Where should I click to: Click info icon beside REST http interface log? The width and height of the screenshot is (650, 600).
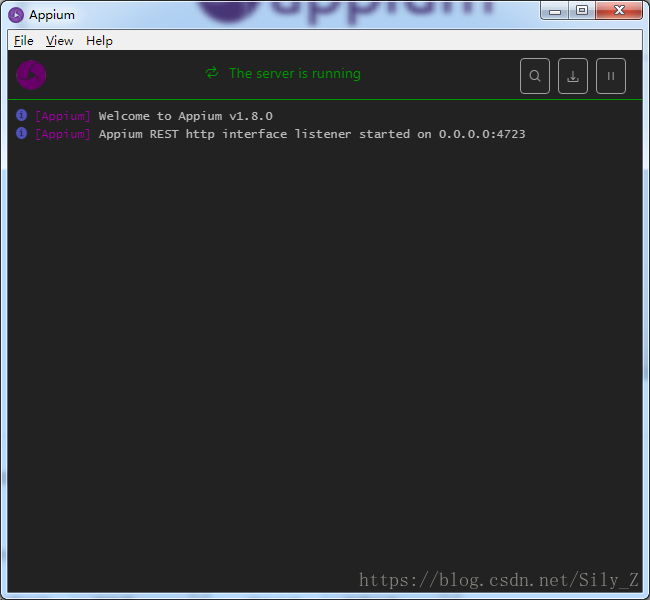click(21, 133)
